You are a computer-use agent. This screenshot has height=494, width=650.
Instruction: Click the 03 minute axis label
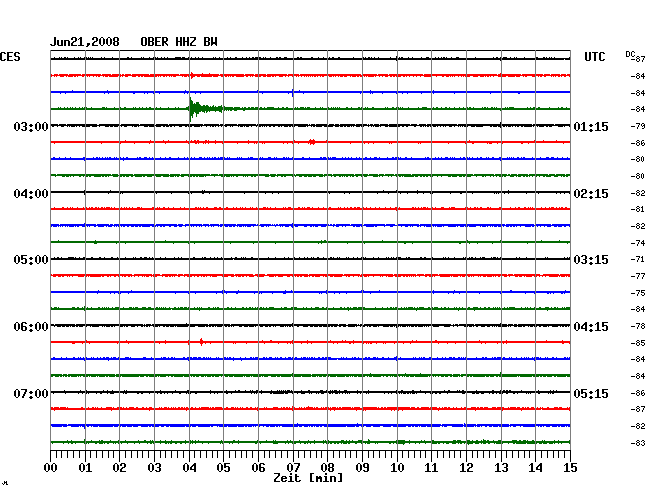[x=154, y=468]
